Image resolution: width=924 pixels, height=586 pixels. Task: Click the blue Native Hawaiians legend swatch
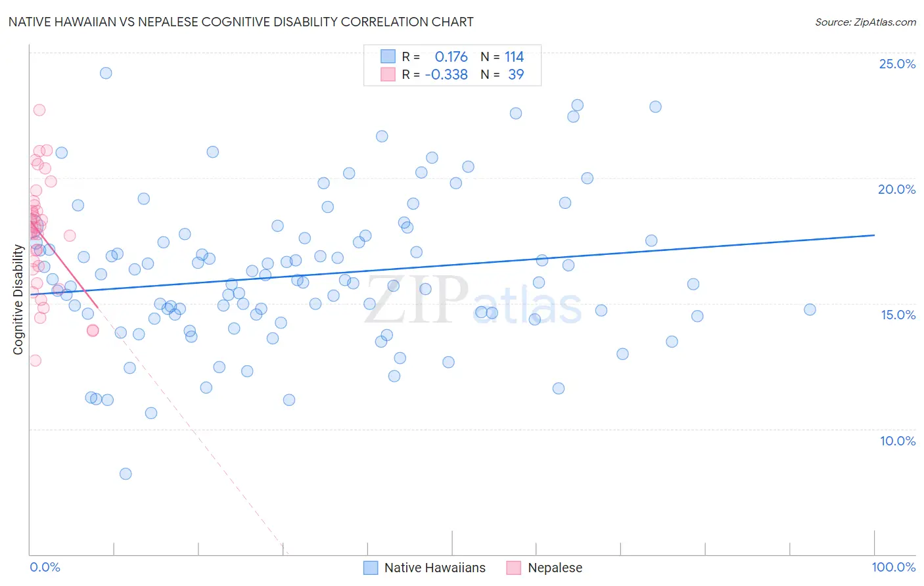(x=371, y=568)
